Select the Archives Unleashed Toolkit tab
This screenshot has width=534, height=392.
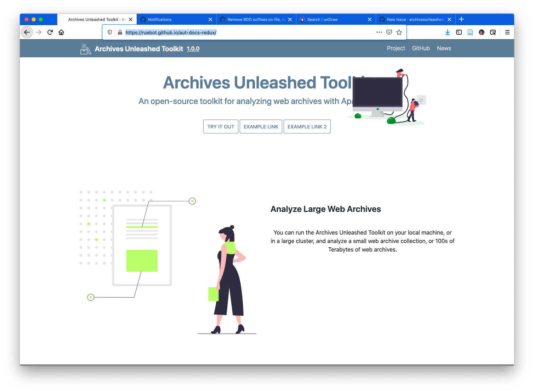click(97, 19)
